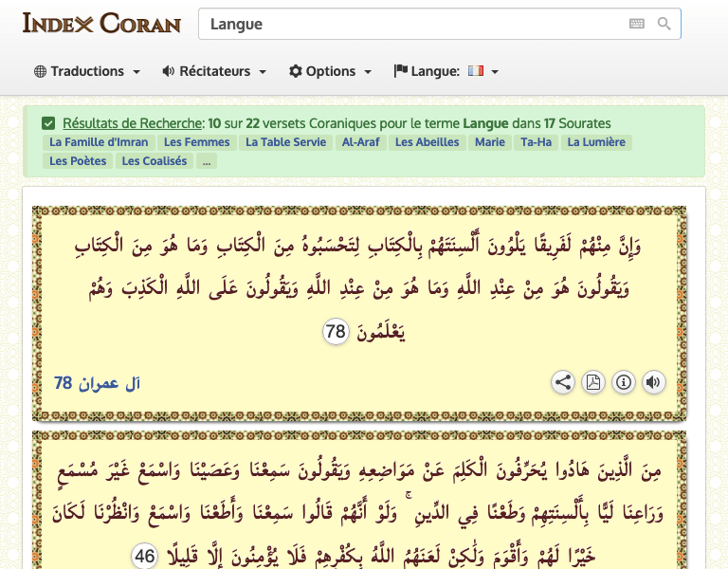Image resolution: width=728 pixels, height=569 pixels.
Task: Show info for verse 78
Action: point(623,382)
